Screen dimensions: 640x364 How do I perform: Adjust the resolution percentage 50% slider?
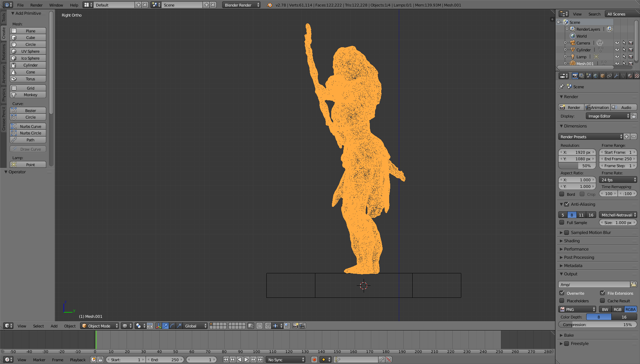click(x=577, y=165)
